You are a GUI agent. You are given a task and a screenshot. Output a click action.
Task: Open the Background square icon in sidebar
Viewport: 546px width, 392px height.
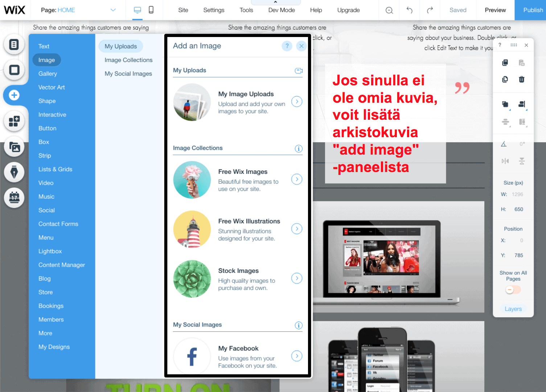click(x=14, y=70)
